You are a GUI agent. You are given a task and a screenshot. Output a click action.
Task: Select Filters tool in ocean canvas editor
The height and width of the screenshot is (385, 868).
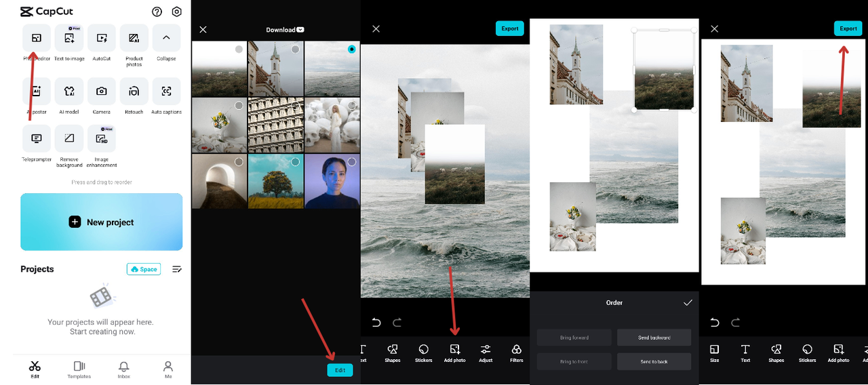(x=517, y=353)
